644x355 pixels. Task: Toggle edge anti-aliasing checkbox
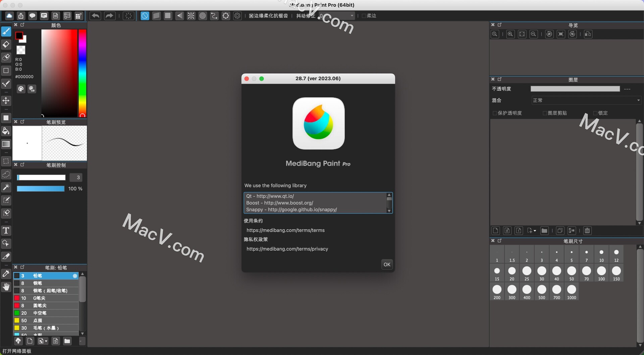point(251,16)
